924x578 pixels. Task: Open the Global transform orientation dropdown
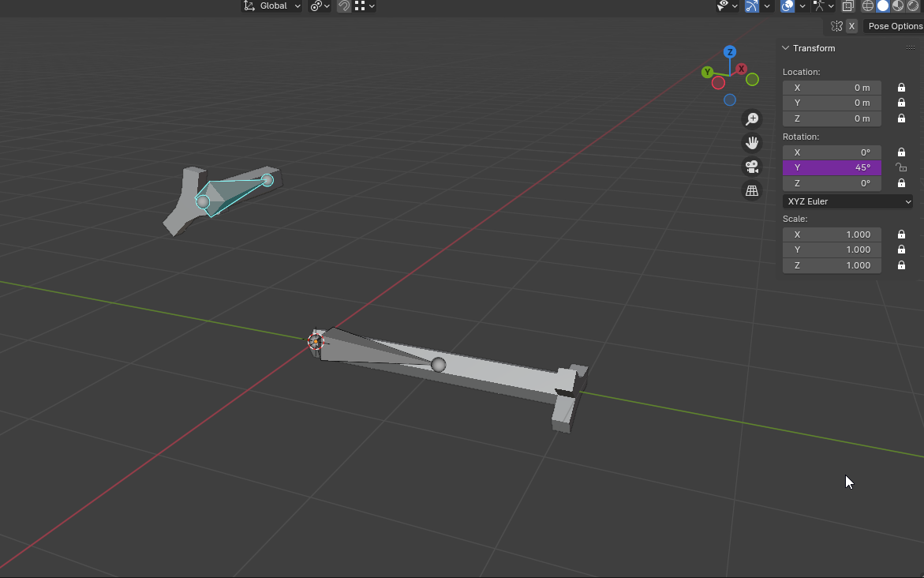pos(272,6)
